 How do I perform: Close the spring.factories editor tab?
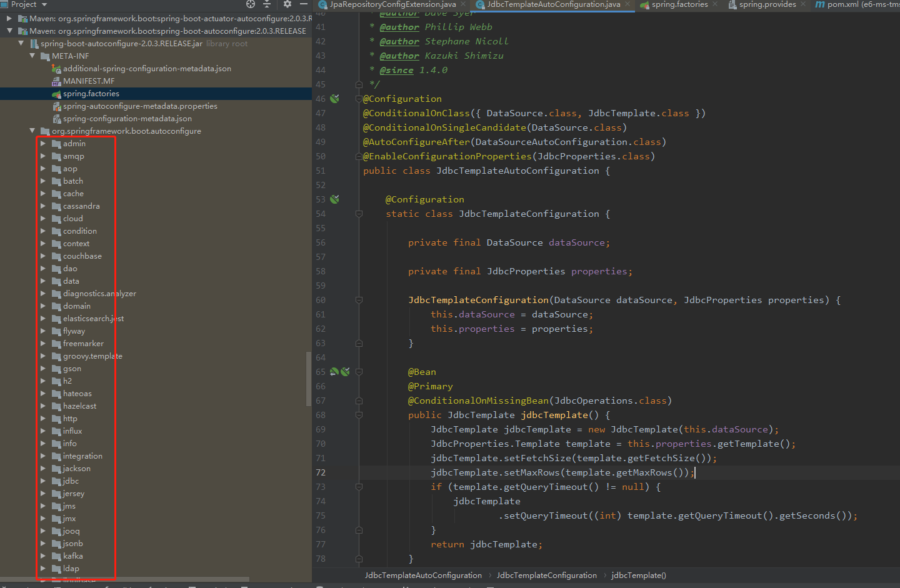coord(715,4)
